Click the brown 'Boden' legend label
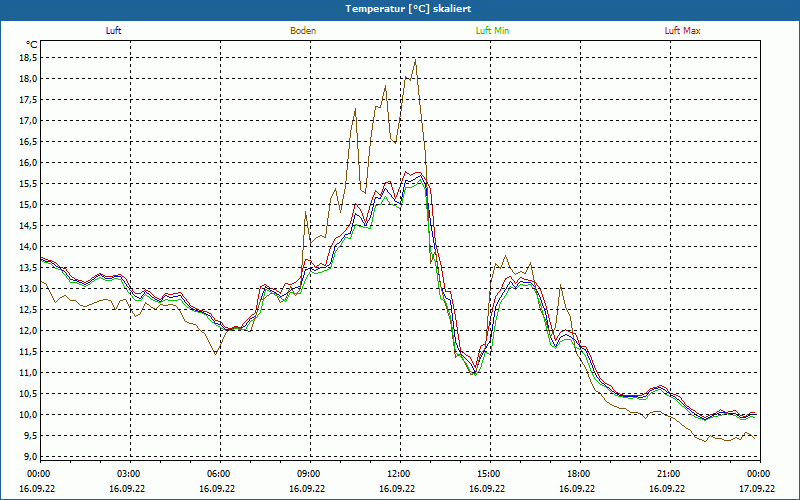800x500 pixels. [x=303, y=31]
